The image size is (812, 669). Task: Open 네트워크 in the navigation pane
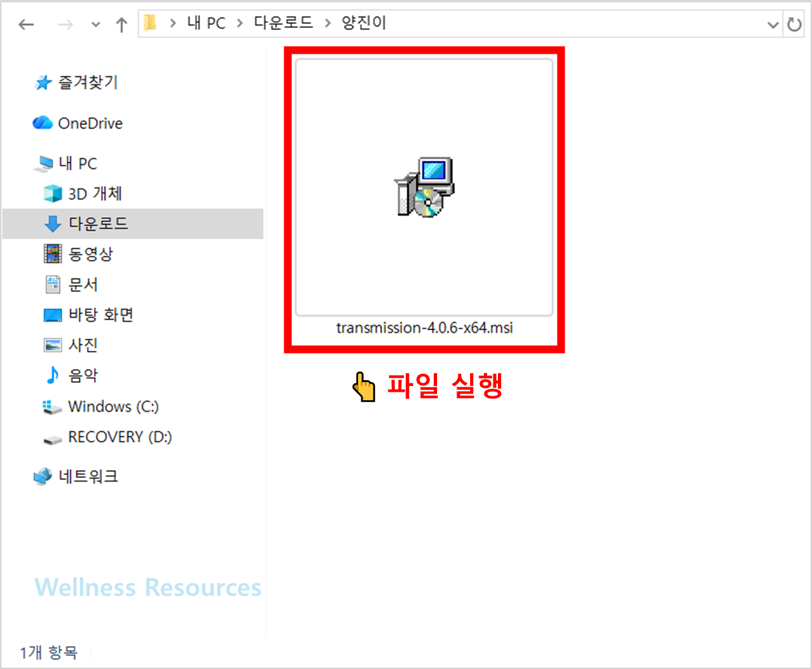point(88,477)
